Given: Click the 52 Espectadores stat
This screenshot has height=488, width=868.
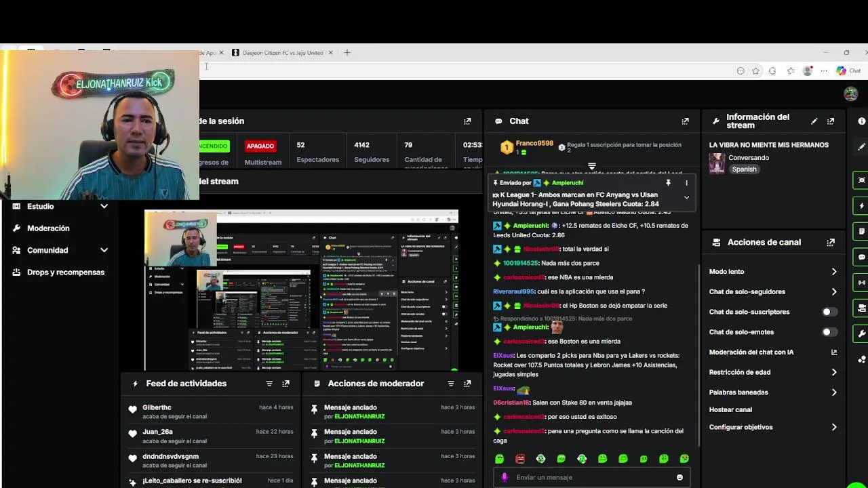Looking at the screenshot, I should 317,152.
